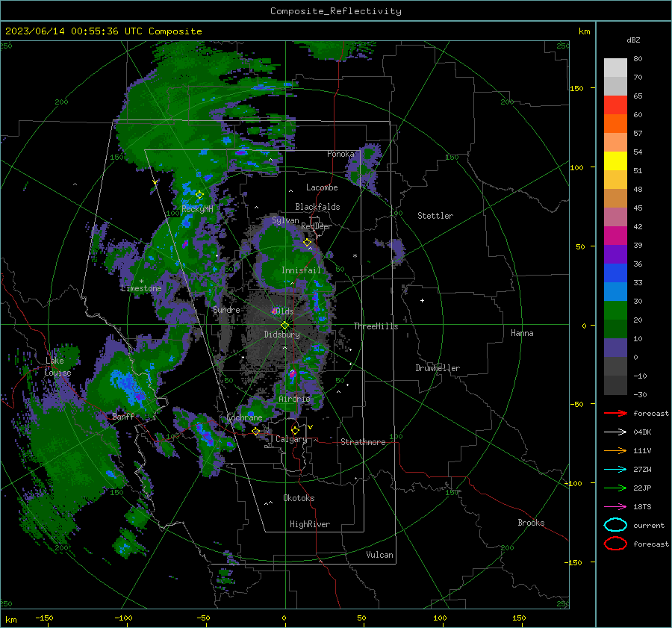Click the yellow diamond marker near RedDeer
This screenshot has height=628, width=672.
(x=308, y=243)
